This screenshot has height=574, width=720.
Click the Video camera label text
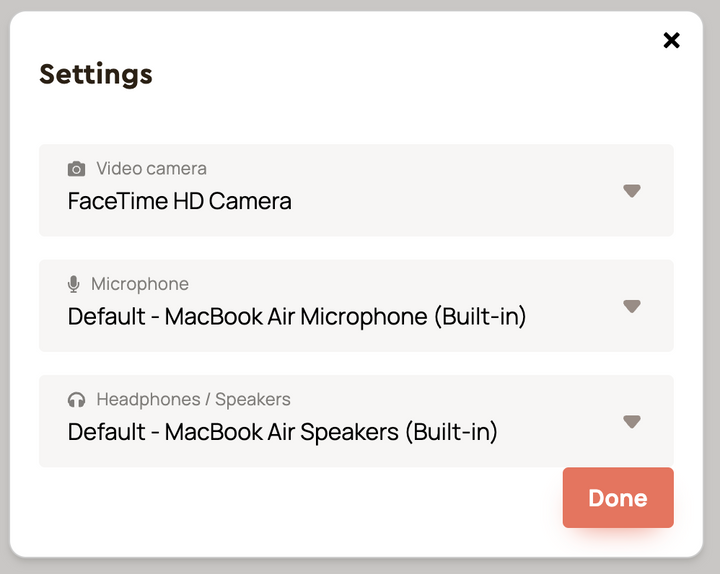[x=151, y=169]
